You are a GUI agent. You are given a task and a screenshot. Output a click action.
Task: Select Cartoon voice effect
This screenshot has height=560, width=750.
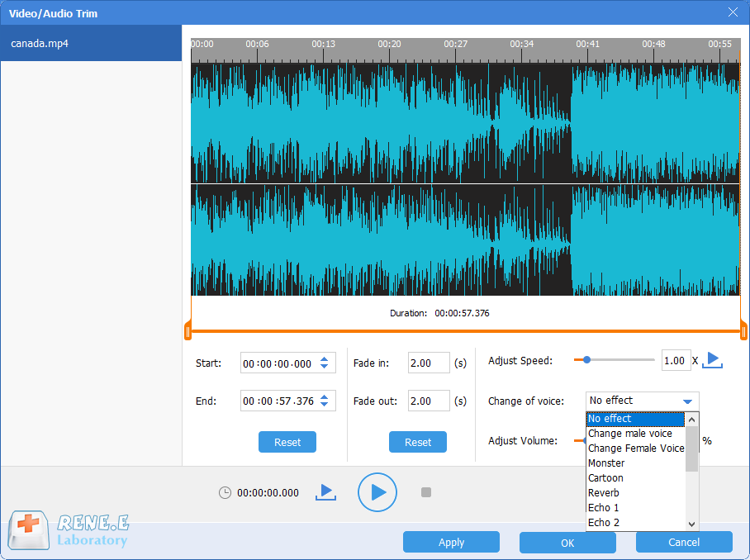tap(635, 478)
